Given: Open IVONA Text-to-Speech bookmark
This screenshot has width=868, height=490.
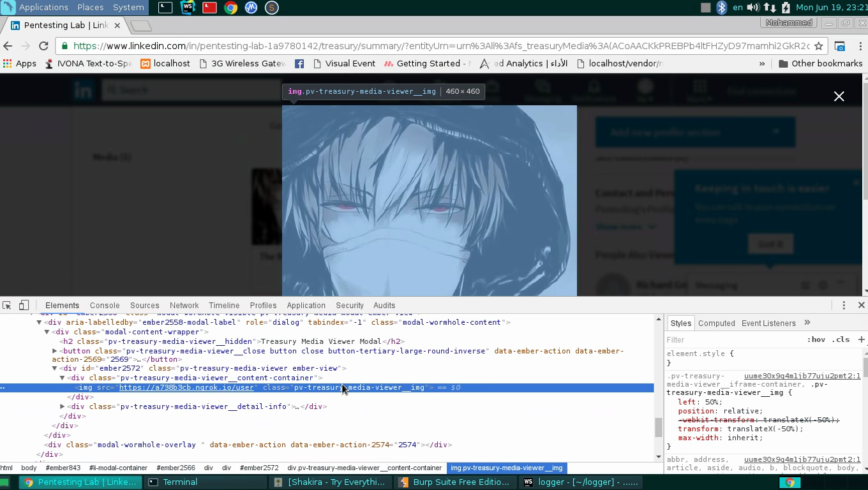Looking at the screenshot, I should [x=88, y=63].
